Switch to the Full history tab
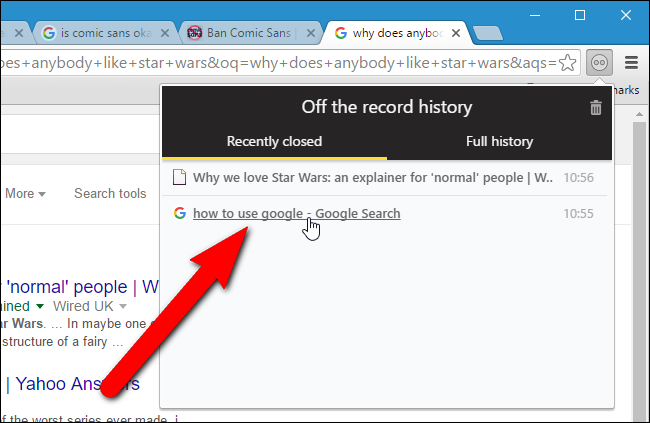 coord(499,142)
